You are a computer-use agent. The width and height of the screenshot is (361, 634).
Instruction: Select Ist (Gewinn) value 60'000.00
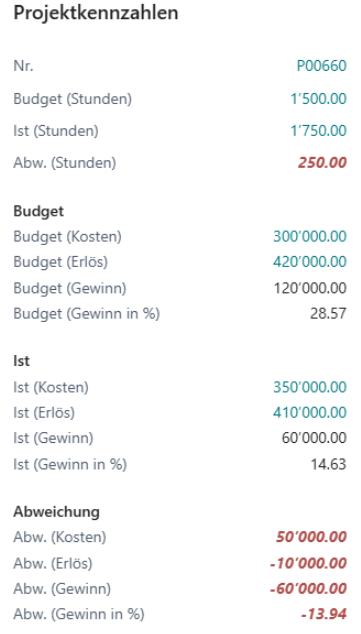pos(314,438)
